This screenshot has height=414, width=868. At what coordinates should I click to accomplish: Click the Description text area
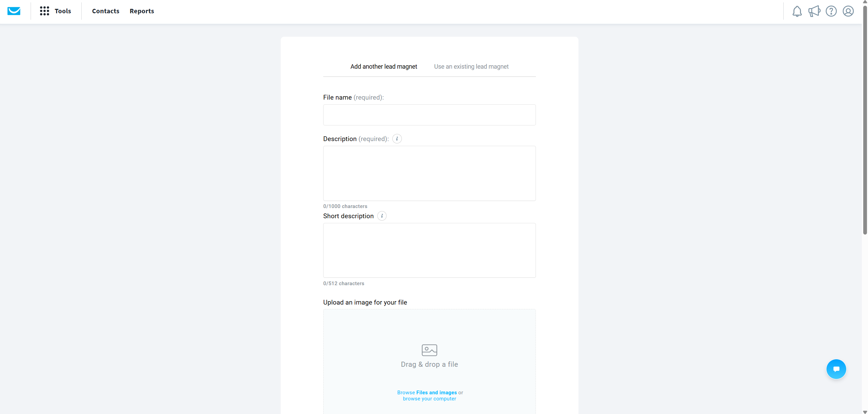[x=429, y=173]
